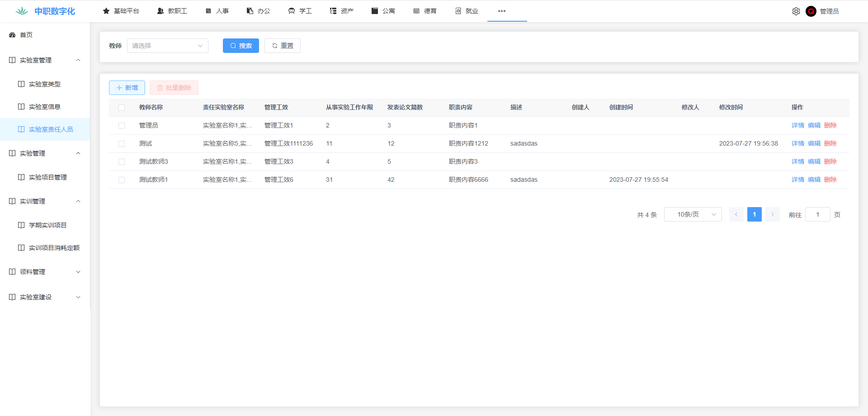Tick the checkbox for row 测试教师1
The width and height of the screenshot is (868, 416).
122,180
